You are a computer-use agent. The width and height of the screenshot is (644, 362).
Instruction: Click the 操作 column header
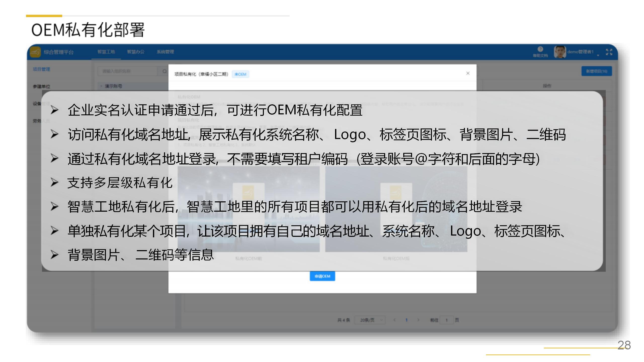tap(547, 86)
